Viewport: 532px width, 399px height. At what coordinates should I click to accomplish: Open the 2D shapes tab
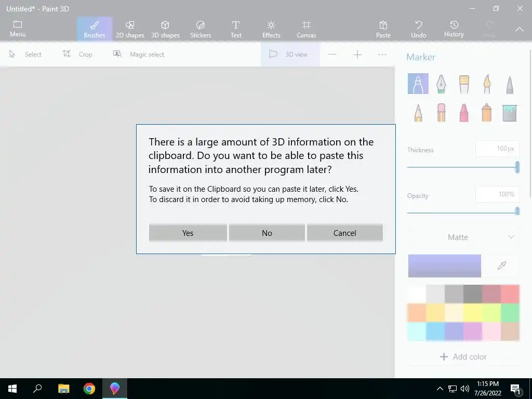tap(130, 29)
